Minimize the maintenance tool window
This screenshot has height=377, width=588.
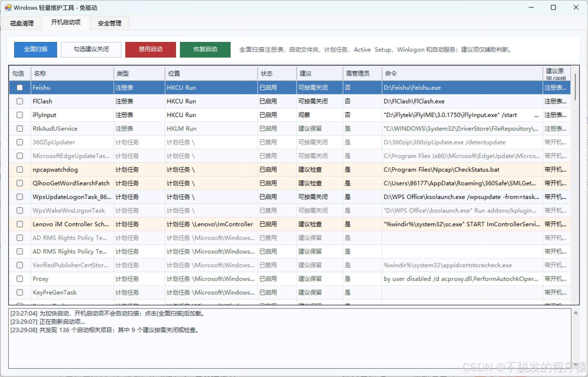pos(531,8)
